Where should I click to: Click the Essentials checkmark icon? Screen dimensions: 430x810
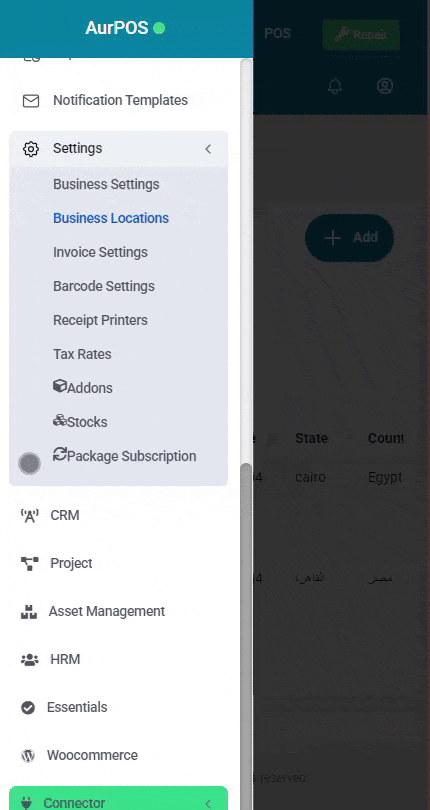click(x=28, y=708)
